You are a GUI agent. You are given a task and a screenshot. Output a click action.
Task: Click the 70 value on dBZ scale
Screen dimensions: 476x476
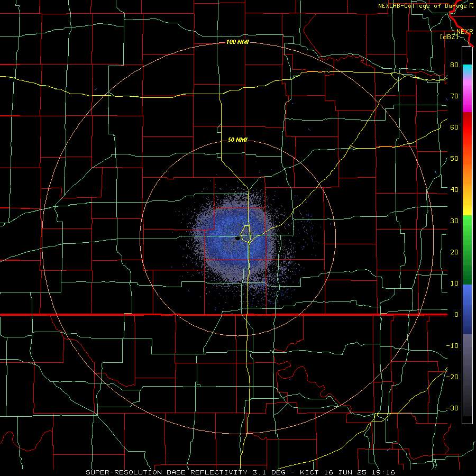click(x=454, y=96)
